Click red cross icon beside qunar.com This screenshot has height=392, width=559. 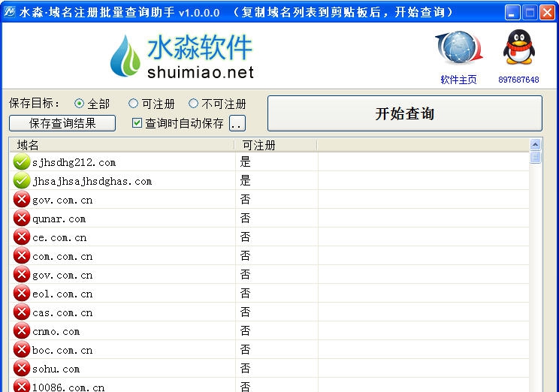click(21, 218)
